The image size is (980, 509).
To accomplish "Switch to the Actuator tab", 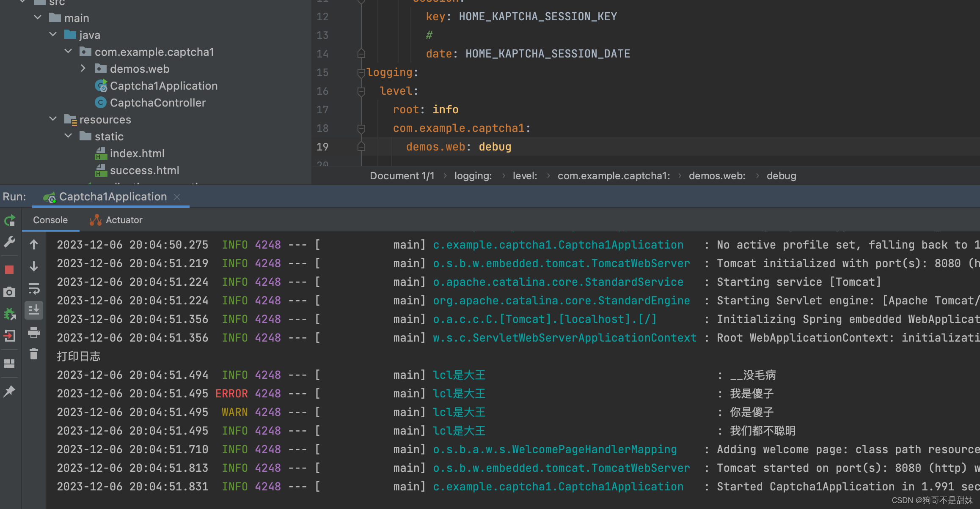I will tap(116, 220).
